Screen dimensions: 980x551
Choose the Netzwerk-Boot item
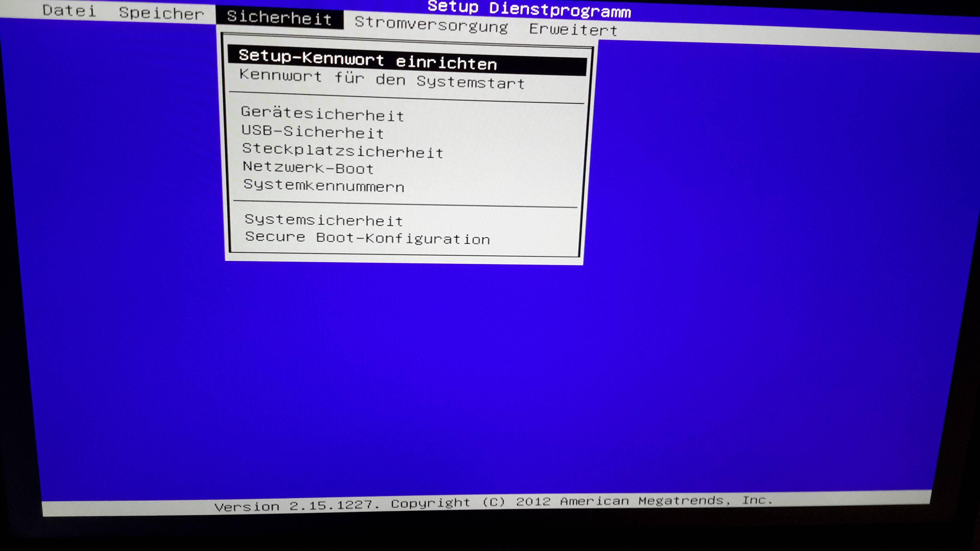(x=308, y=168)
